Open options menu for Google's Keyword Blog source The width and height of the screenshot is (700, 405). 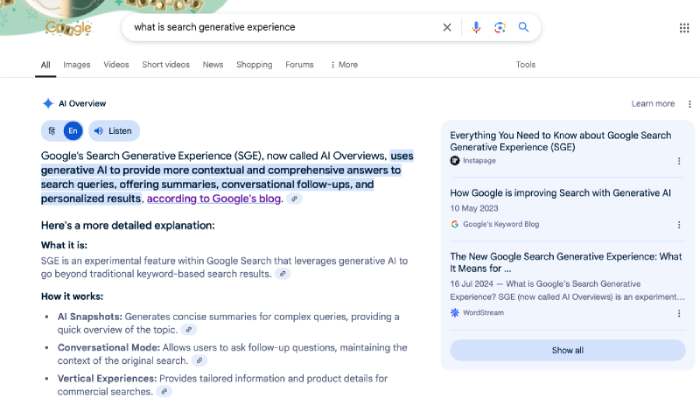tap(679, 225)
